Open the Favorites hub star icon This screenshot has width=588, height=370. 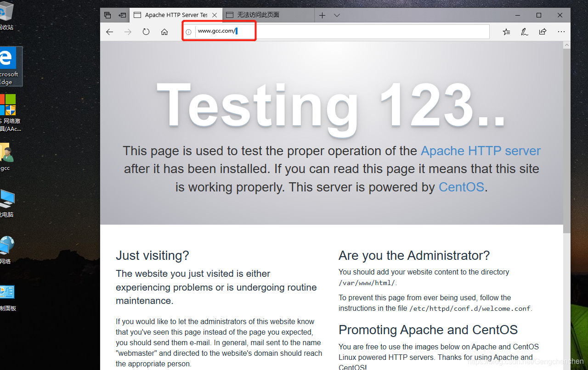tap(506, 32)
